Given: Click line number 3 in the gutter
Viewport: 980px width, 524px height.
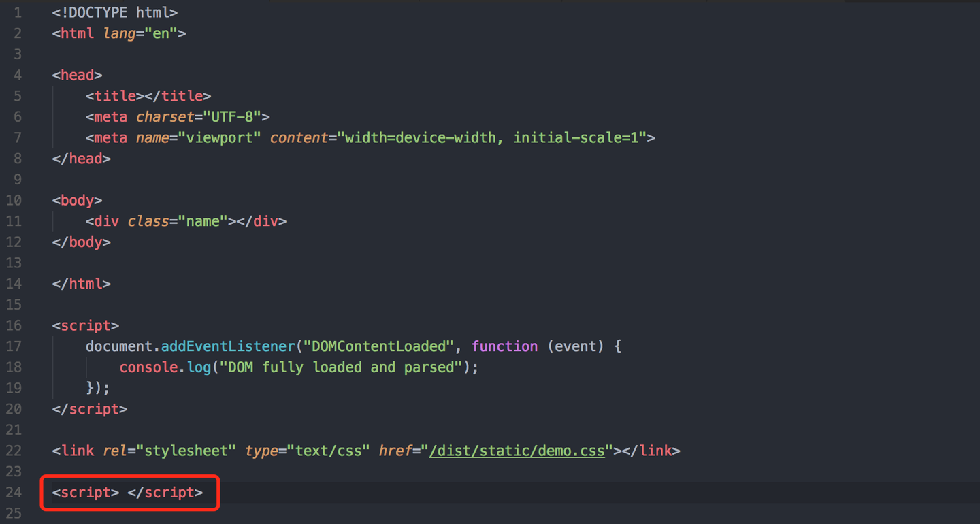Looking at the screenshot, I should (x=17, y=54).
